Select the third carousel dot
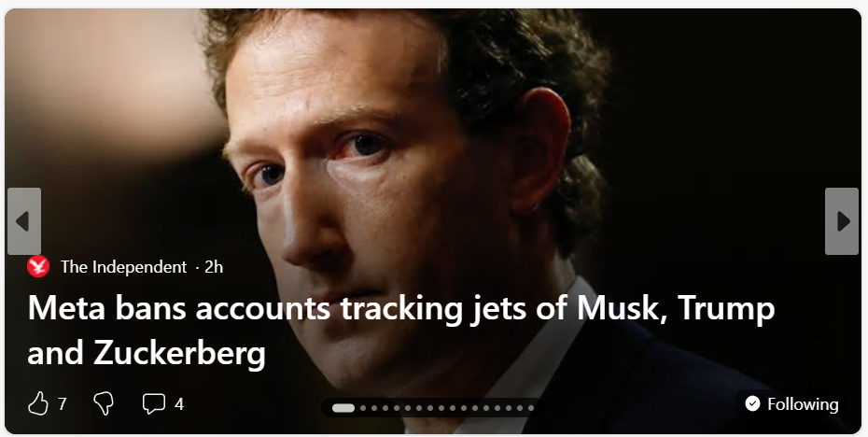This screenshot has height=437, width=868. (374, 408)
